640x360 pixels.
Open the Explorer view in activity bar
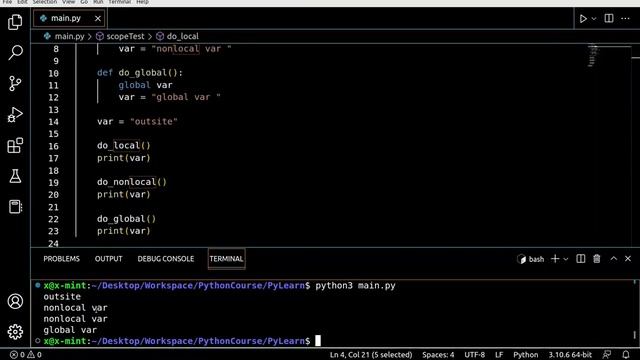tap(15, 22)
